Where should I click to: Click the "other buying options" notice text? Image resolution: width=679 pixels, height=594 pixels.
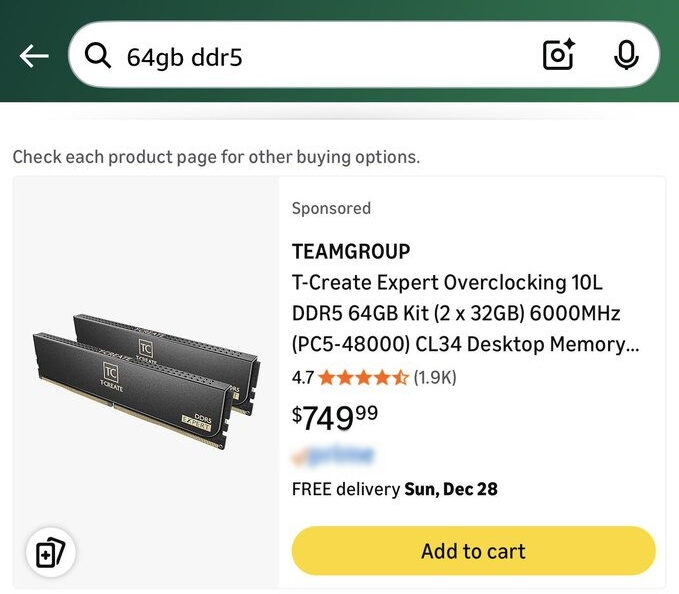click(x=216, y=157)
